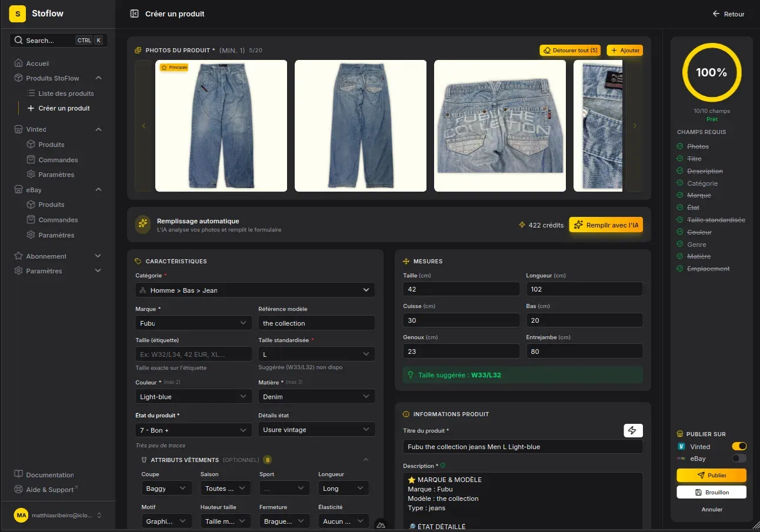
Task: Open the Catégorie dropdown showing Homme Bas Jean
Action: pos(255,289)
